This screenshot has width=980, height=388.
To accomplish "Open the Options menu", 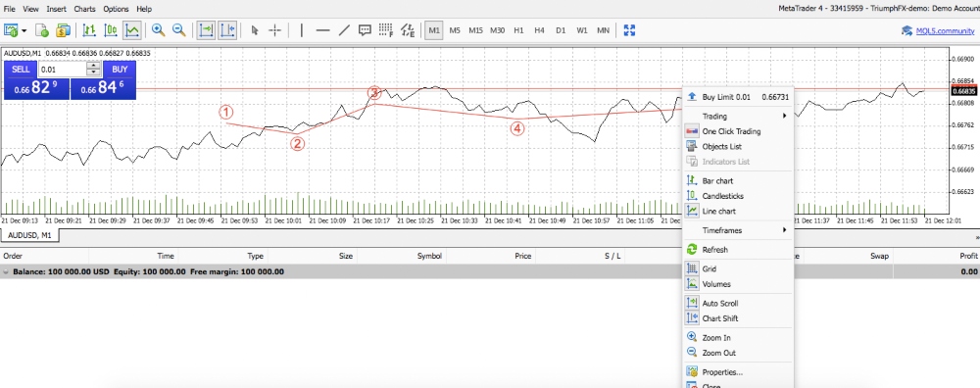I will point(116,9).
